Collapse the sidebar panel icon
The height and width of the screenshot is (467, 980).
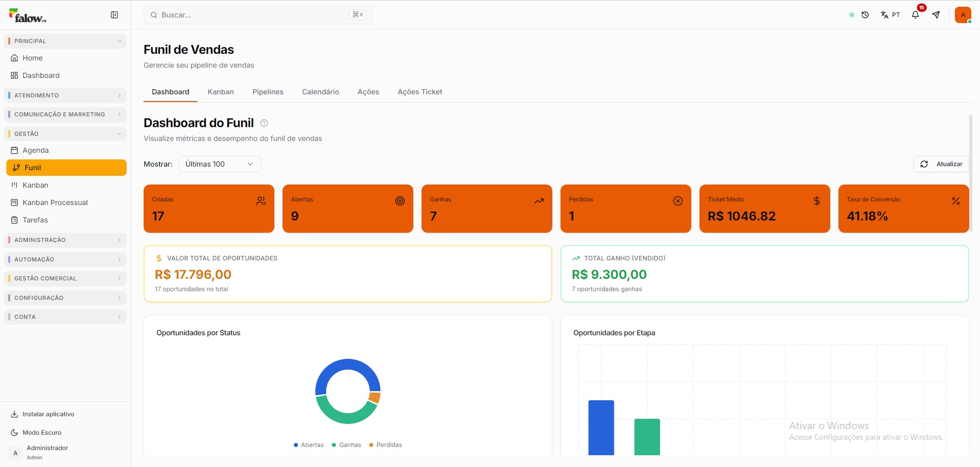114,15
